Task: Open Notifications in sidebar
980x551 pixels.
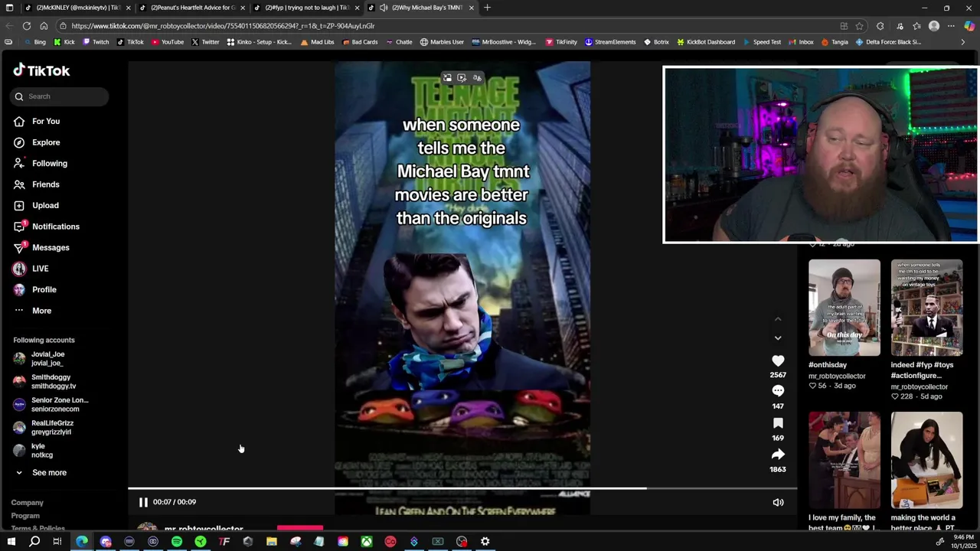Action: coord(56,227)
